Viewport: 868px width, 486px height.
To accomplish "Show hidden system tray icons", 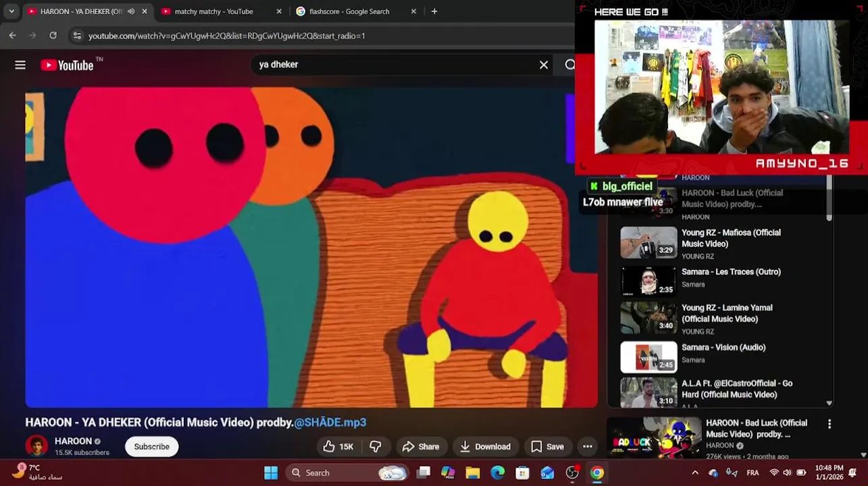I will (x=695, y=473).
